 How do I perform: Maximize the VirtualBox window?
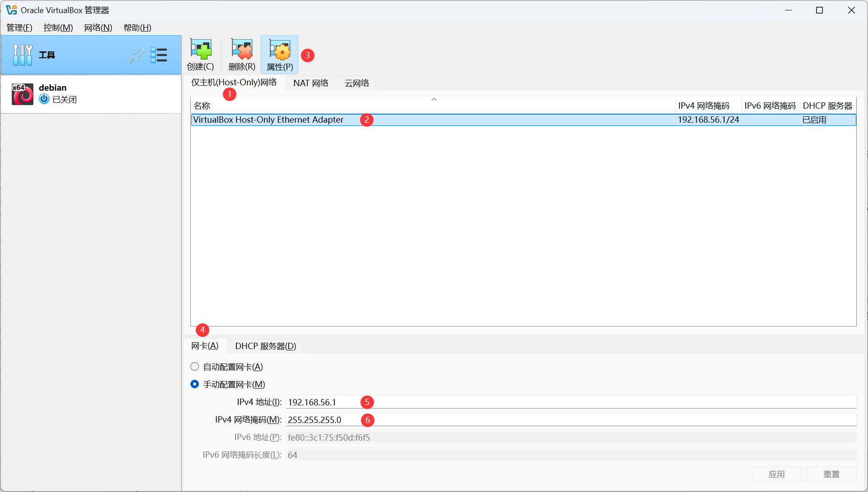coord(820,10)
